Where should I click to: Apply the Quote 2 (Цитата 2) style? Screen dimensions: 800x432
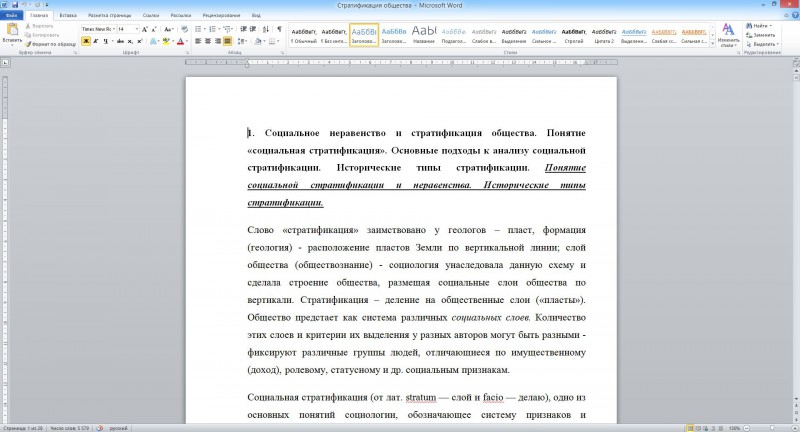coord(604,35)
